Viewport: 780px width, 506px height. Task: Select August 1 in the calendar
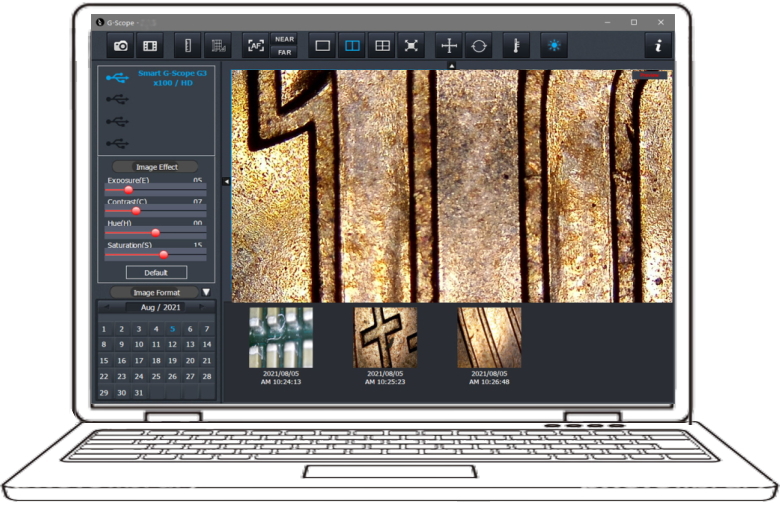click(x=103, y=329)
